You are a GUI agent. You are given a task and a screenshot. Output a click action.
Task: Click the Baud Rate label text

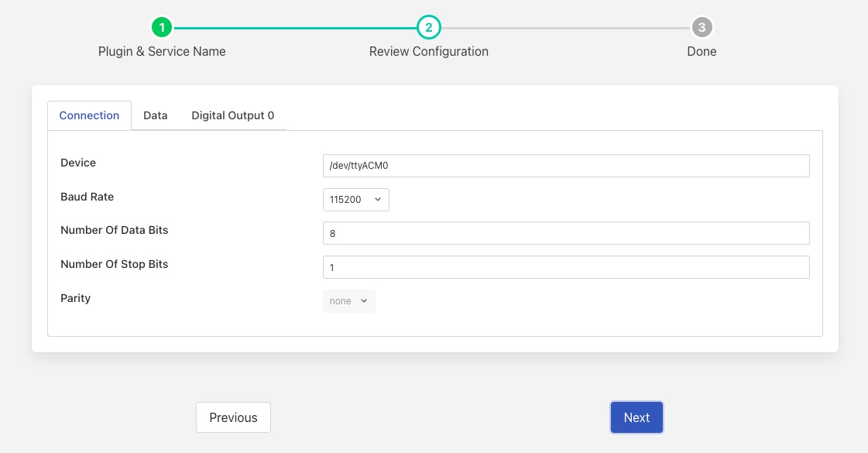click(x=87, y=197)
